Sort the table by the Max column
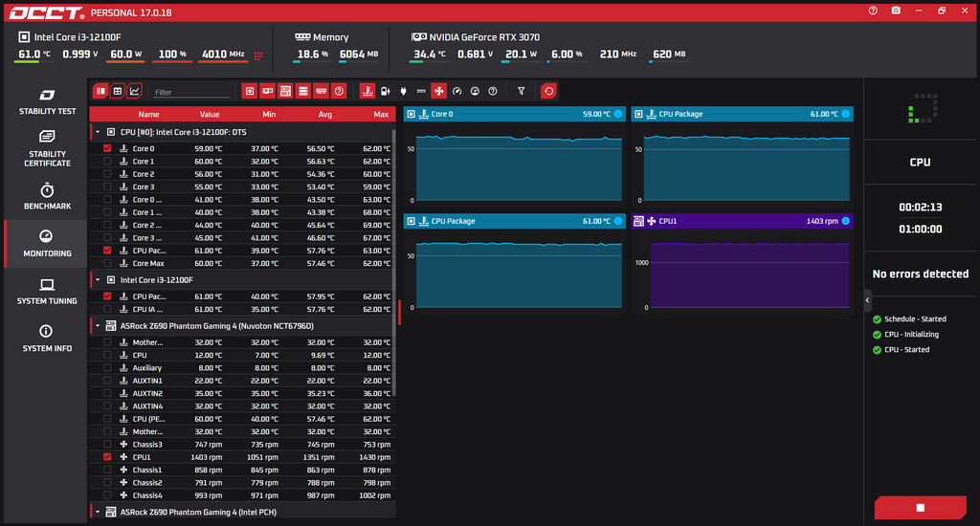This screenshot has height=526, width=980. pos(381,115)
